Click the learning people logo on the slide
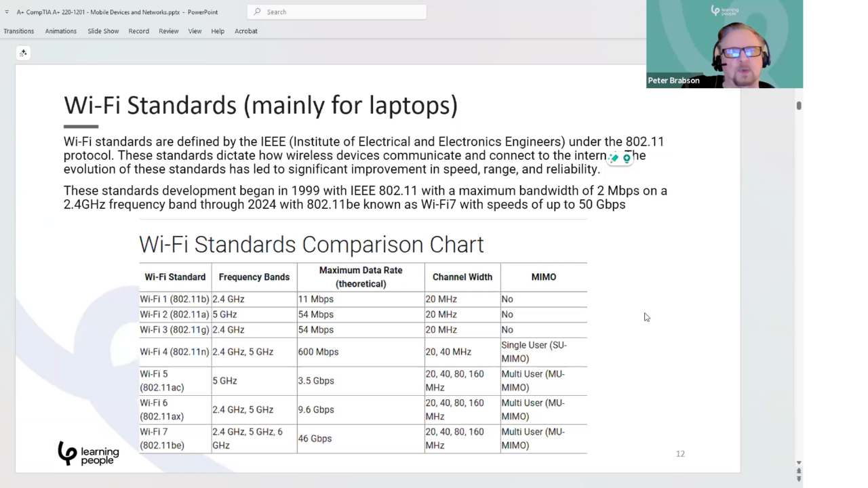 pyautogui.click(x=88, y=453)
